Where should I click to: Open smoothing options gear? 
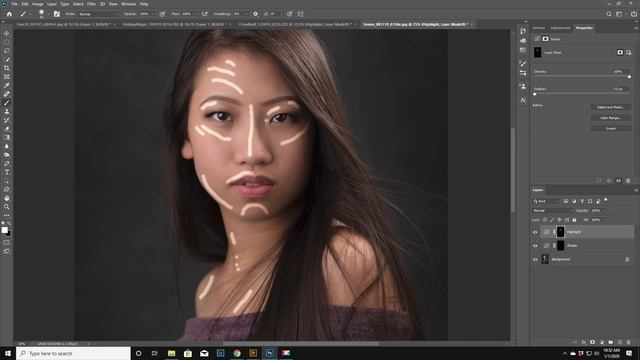256,14
